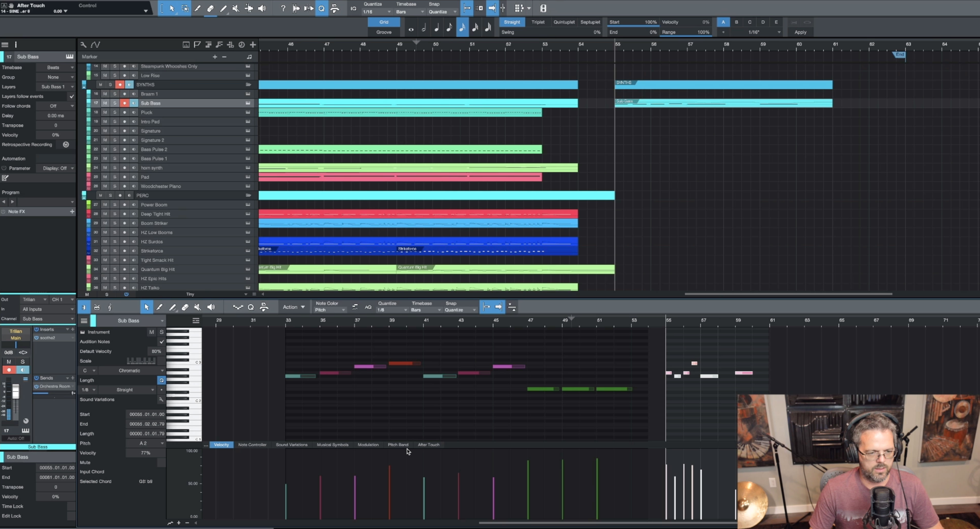Select the Paint tool in the editor toolbar

[x=173, y=307]
